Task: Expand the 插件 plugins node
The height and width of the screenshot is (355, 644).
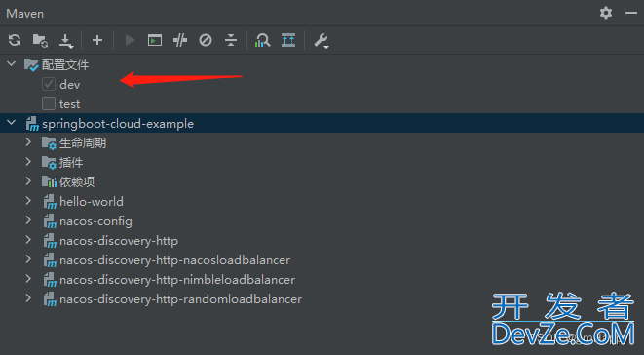Action: point(28,162)
